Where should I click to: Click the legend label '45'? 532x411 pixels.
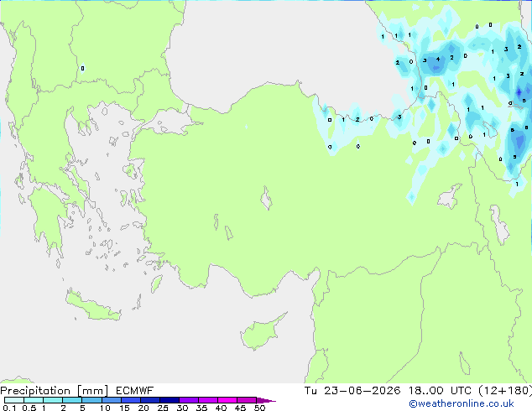point(240,408)
